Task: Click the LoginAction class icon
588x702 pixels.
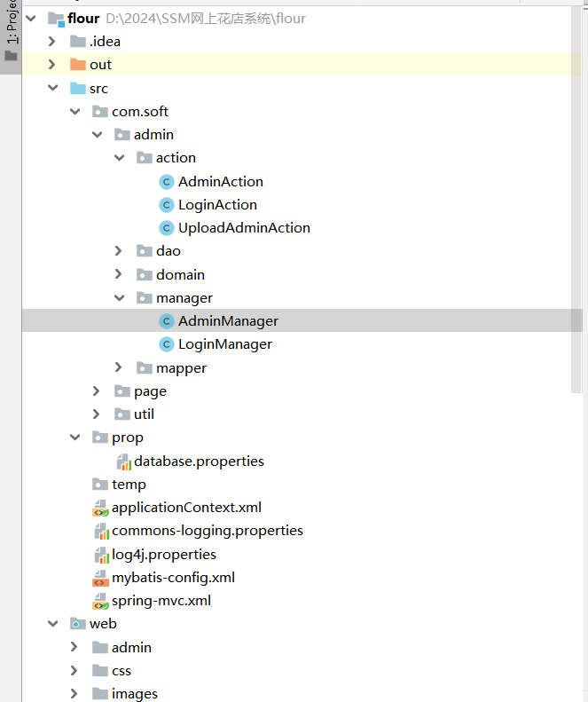Action: pyautogui.click(x=166, y=205)
